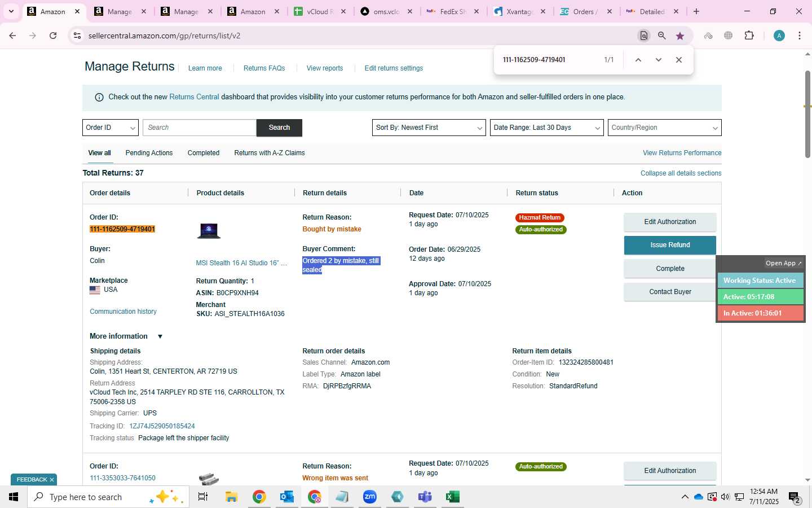
Task: Click the MSI Stealth laptop product thumbnail
Action: 209,230
